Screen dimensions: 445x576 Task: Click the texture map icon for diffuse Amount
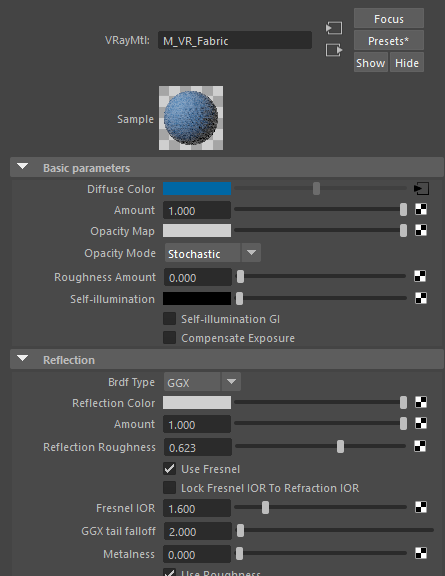pos(421,209)
